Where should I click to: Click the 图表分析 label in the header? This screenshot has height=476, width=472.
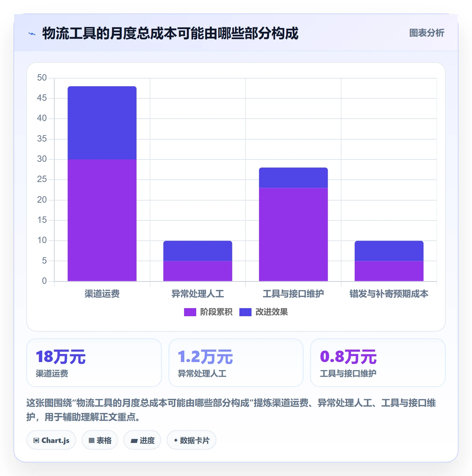(x=426, y=33)
